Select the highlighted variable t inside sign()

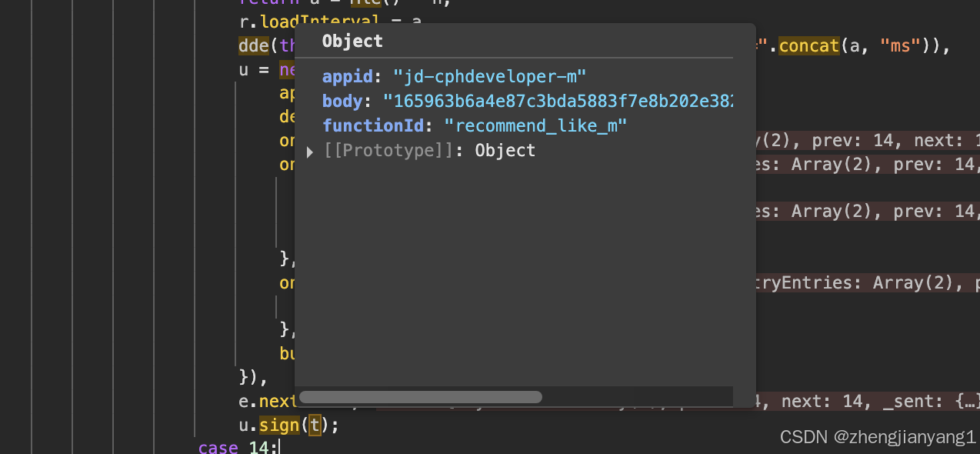314,425
